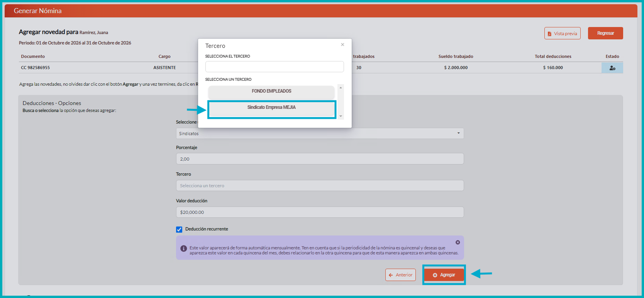Go back with the Anterior button
This screenshot has width=644, height=298.
coord(400,275)
